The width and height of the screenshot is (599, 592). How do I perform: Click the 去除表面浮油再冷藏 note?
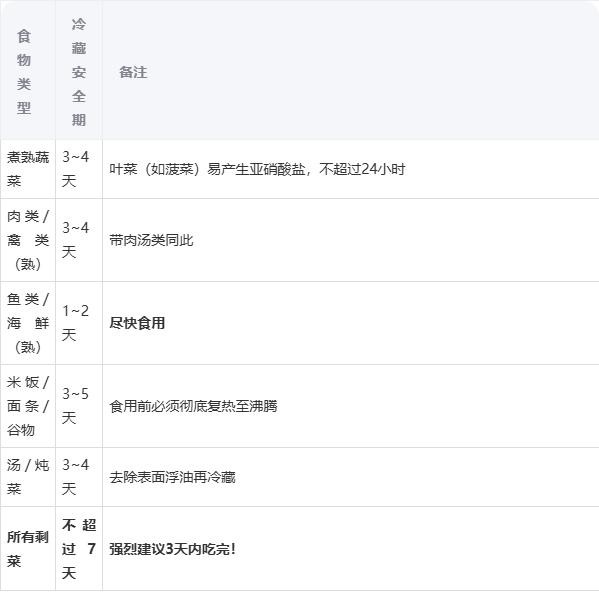coord(172,477)
